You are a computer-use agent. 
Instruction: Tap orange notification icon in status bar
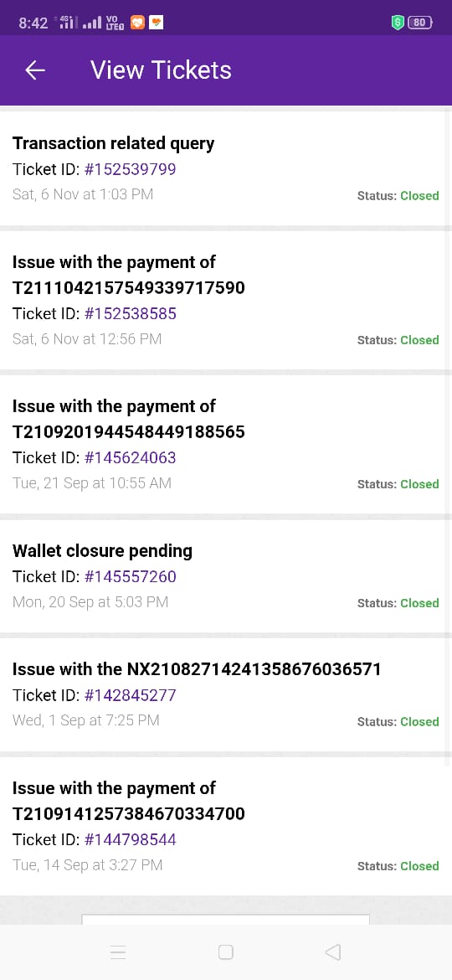[x=137, y=23]
